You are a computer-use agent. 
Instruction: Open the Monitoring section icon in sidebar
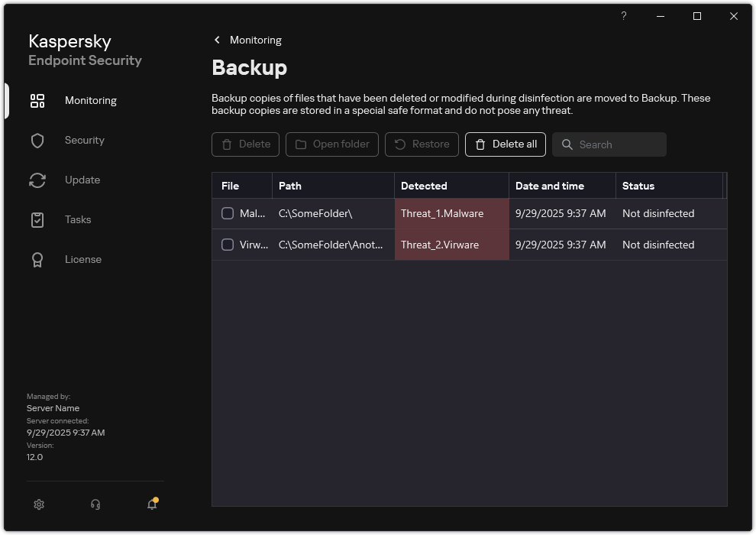(x=37, y=100)
